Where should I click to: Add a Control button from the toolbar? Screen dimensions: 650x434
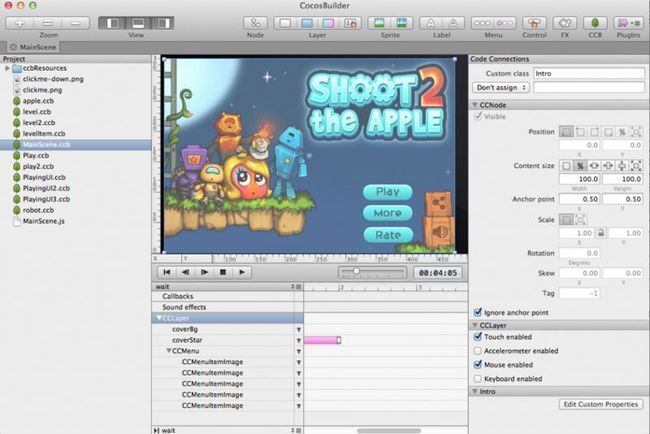pos(534,23)
